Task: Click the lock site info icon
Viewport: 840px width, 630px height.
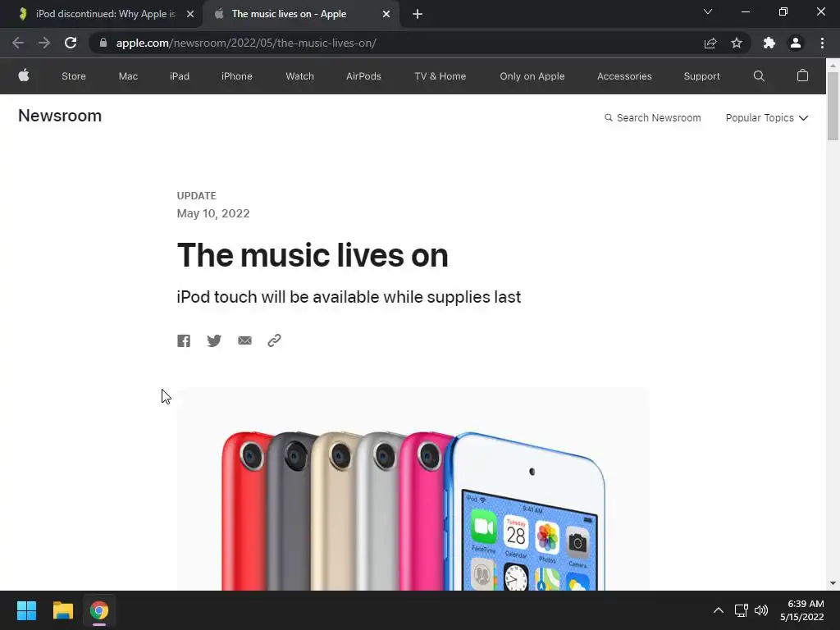Action: point(103,43)
